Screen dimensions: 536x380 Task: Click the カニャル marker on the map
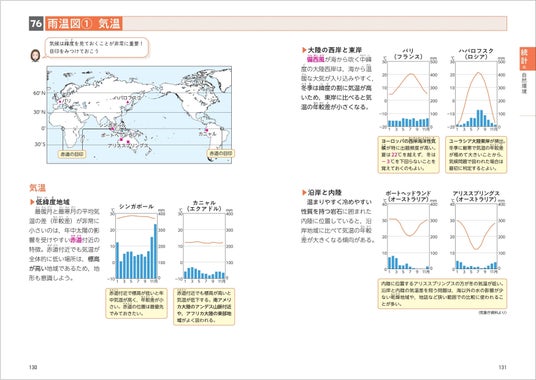(206, 130)
